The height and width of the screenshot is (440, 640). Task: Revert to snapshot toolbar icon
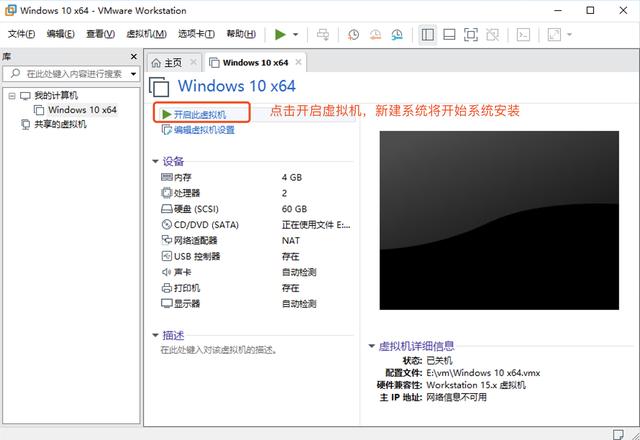tap(375, 35)
